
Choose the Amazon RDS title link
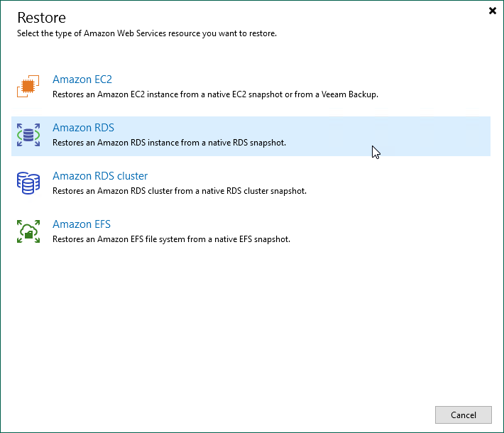coord(83,128)
